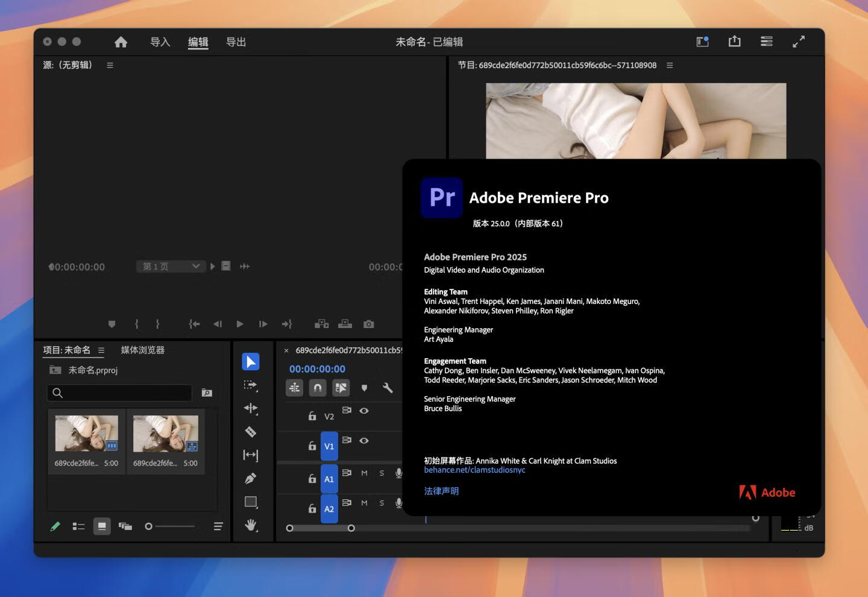Image resolution: width=868 pixels, height=597 pixels.
Task: Click the 未命名.prproj project file entry
Action: 93,370
